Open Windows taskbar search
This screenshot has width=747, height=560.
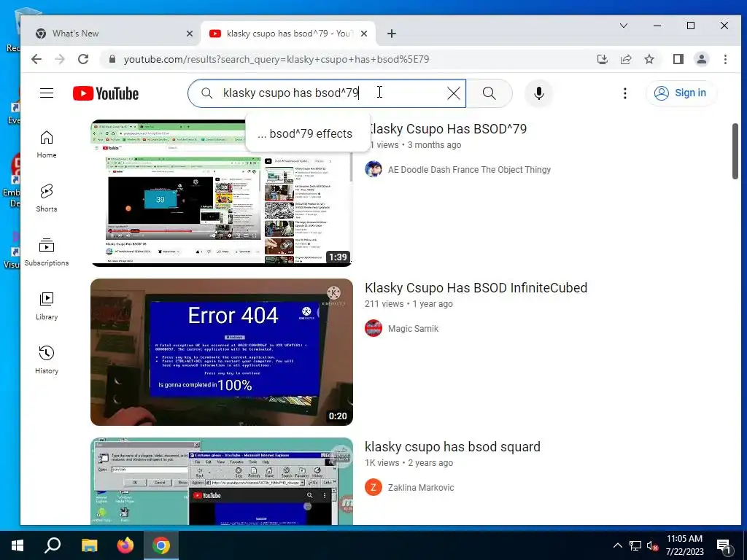tap(53, 545)
